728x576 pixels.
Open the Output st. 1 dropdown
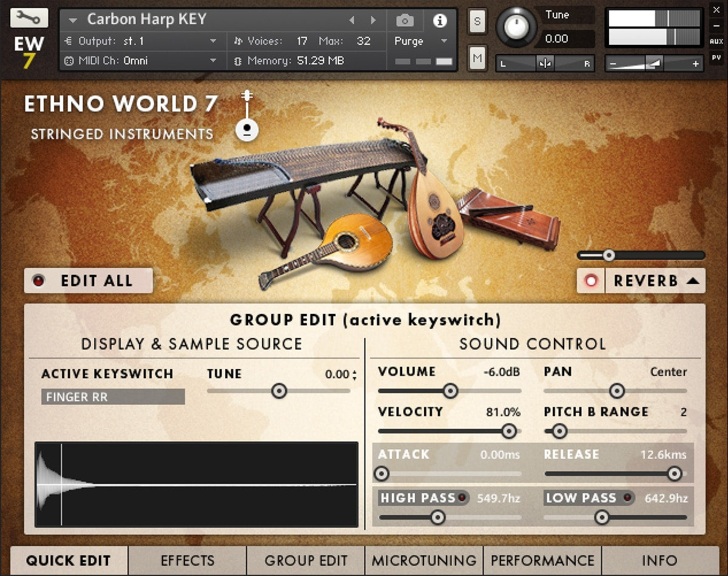[140, 41]
